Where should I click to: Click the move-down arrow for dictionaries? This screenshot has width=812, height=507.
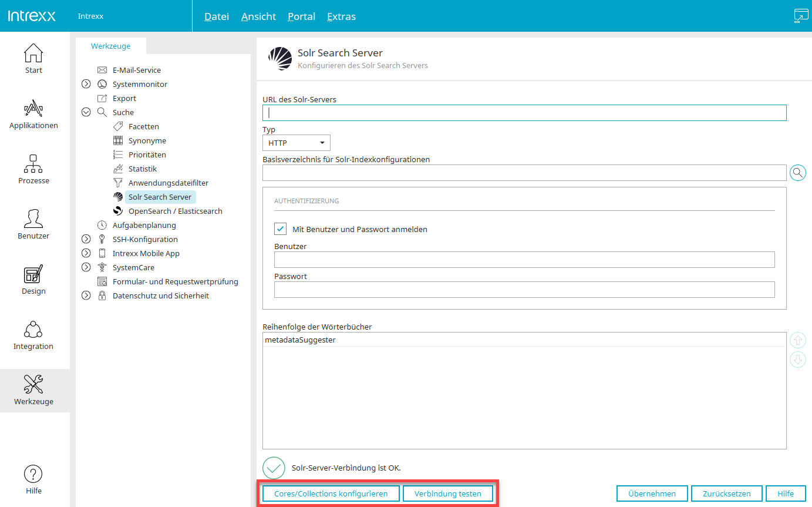[x=798, y=359]
